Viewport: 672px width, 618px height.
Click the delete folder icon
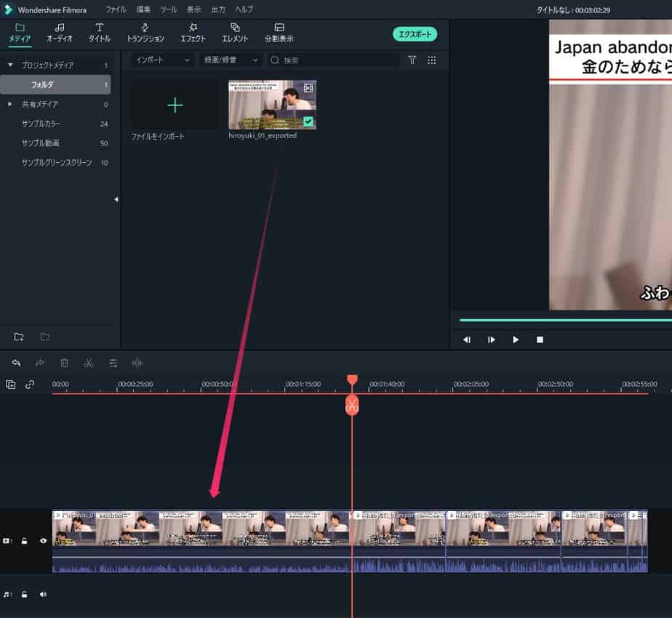coord(45,337)
